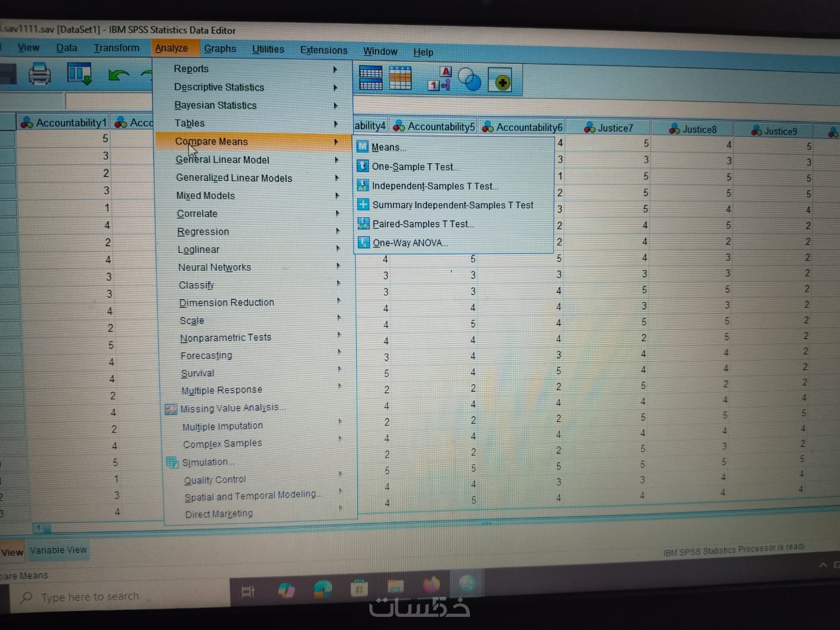Click the Windows search box
This screenshot has width=840, height=630.
click(x=120, y=597)
